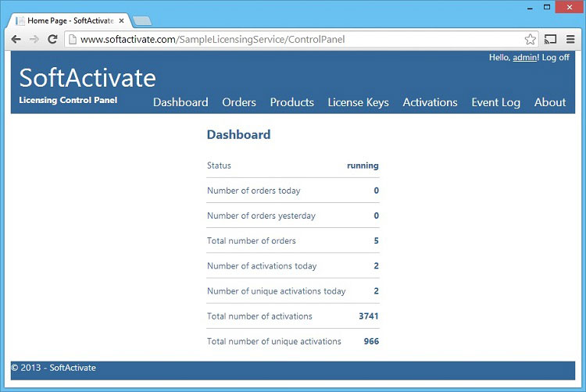Click the cast screen icon
The height and width of the screenshot is (392, 586).
coord(550,39)
